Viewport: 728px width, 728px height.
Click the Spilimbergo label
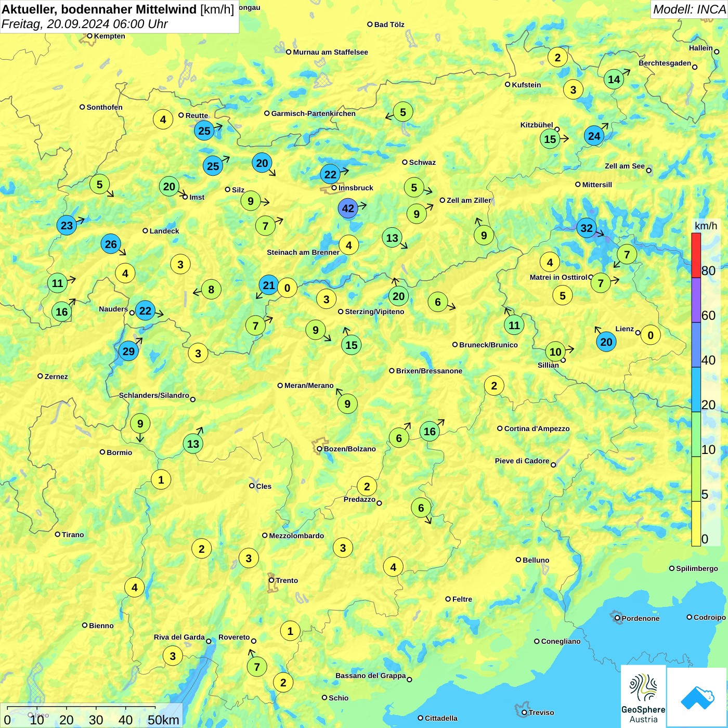[x=697, y=568]
